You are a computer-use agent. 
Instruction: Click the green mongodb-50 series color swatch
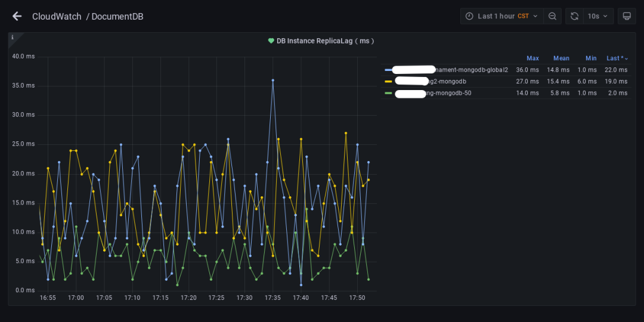click(388, 93)
